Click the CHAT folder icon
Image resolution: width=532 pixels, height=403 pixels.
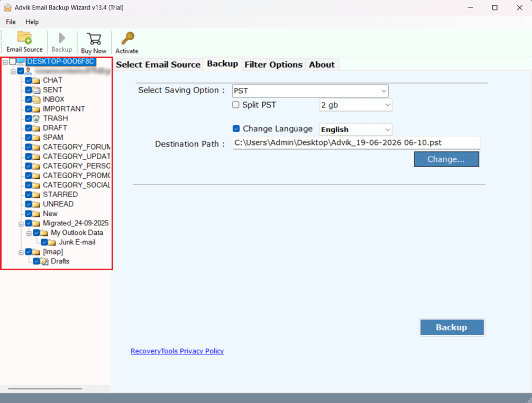pyautogui.click(x=36, y=81)
